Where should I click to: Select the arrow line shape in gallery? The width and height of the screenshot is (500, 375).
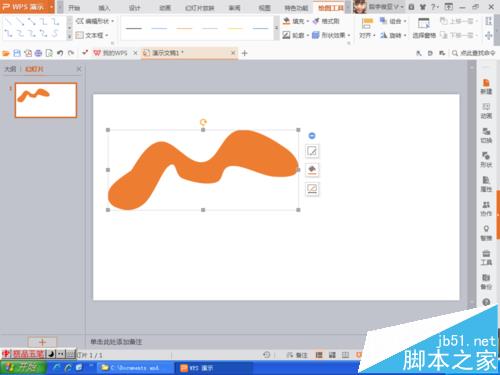(x=20, y=22)
